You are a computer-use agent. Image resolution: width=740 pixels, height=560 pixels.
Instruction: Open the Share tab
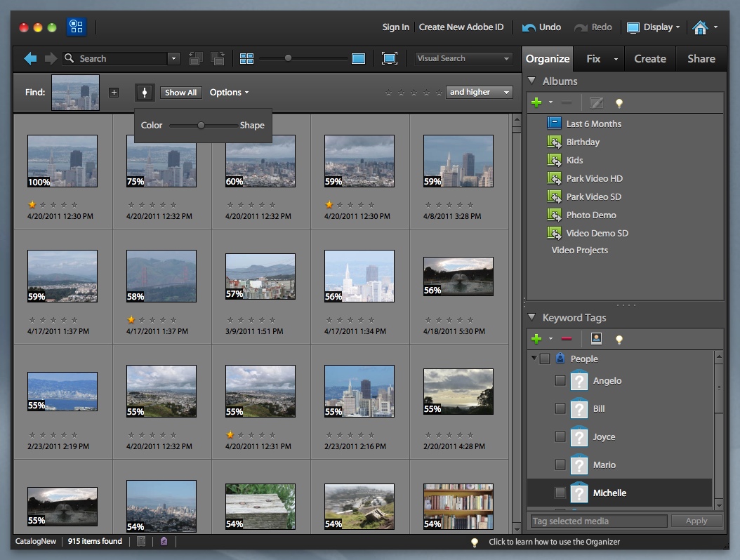tap(701, 59)
